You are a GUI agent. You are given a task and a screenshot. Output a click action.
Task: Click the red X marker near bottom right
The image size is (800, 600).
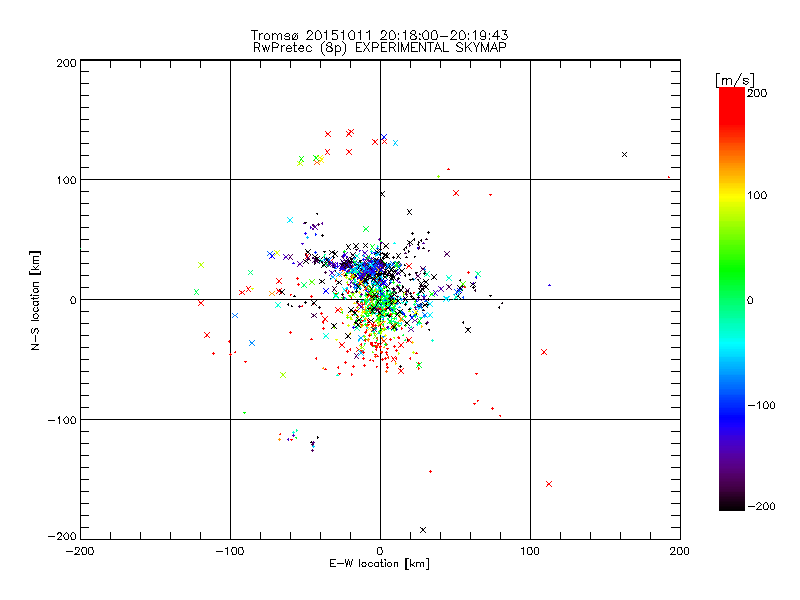point(549,484)
